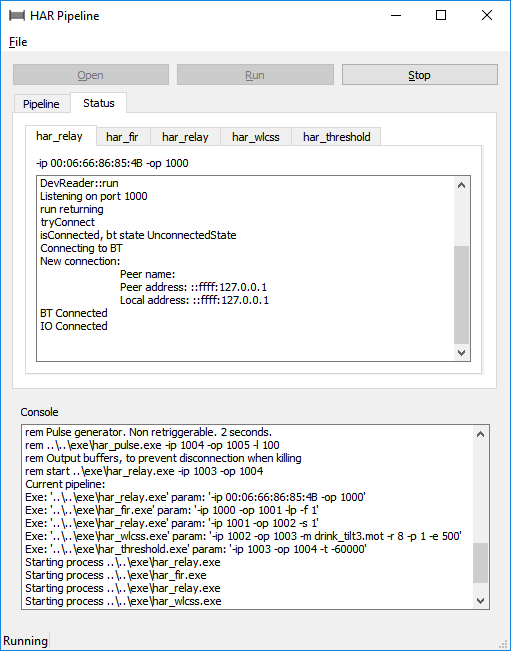
Task: Click the greyed-out Open button
Action: pos(90,75)
